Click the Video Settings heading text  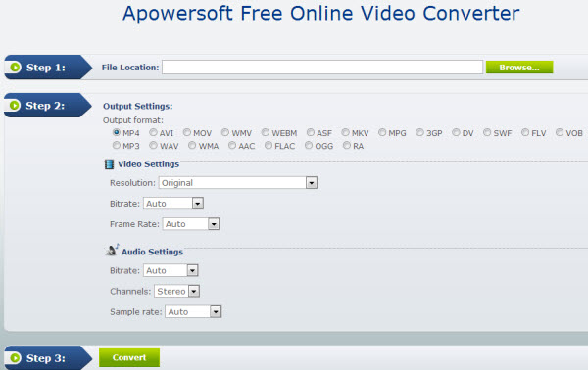(149, 164)
